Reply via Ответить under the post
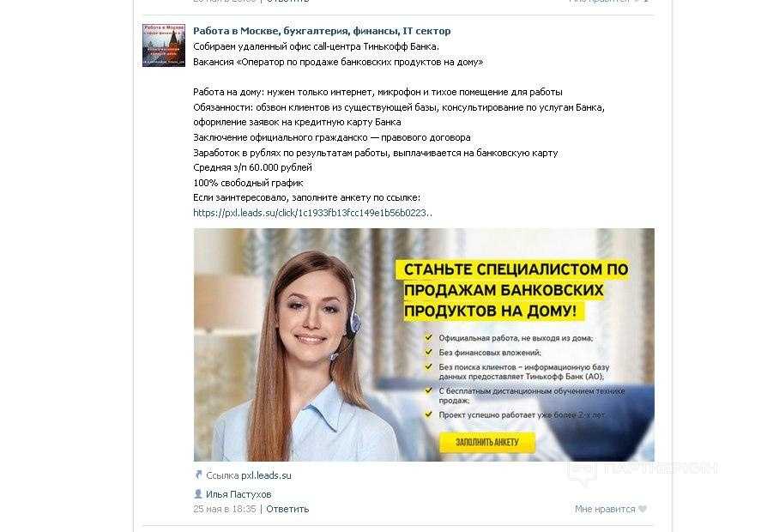The image size is (761, 532). 287,509
